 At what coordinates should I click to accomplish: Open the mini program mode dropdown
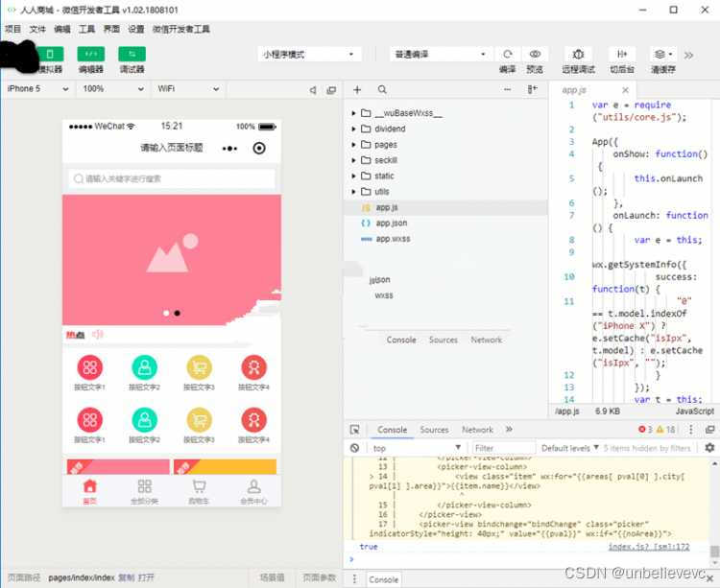pos(309,54)
